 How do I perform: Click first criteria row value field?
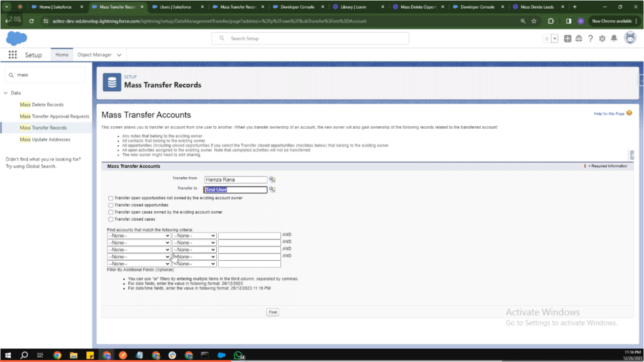coord(249,236)
